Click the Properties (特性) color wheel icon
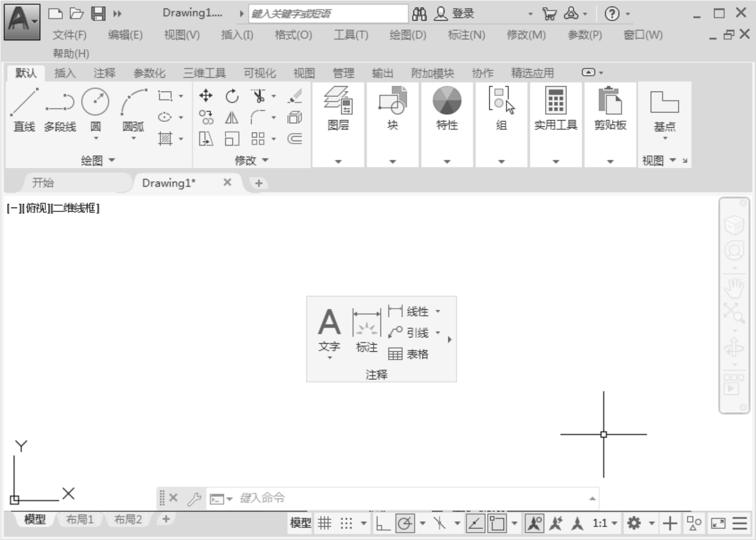 point(447,101)
